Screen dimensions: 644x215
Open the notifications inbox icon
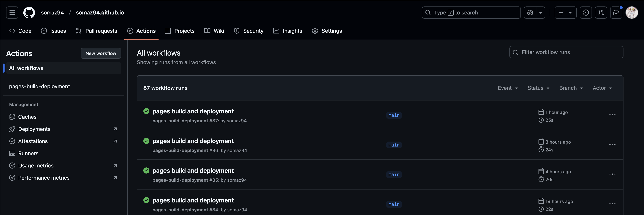[616, 13]
